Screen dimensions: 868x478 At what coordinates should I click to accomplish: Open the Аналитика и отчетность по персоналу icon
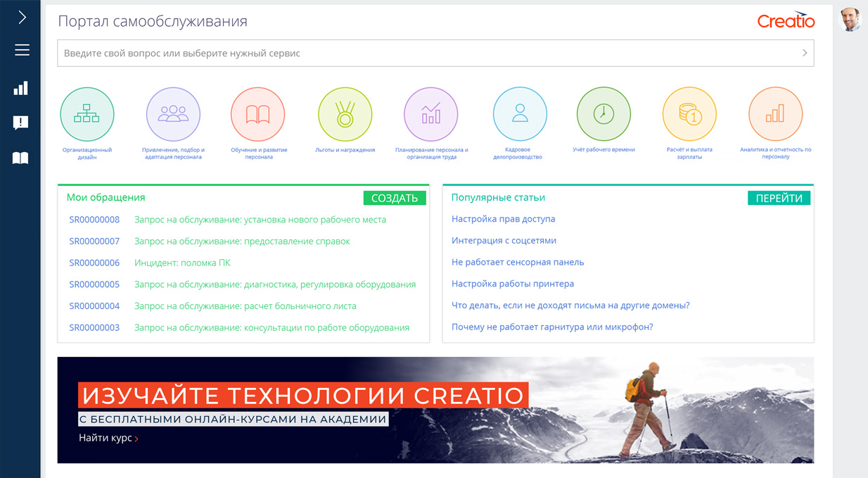775,114
